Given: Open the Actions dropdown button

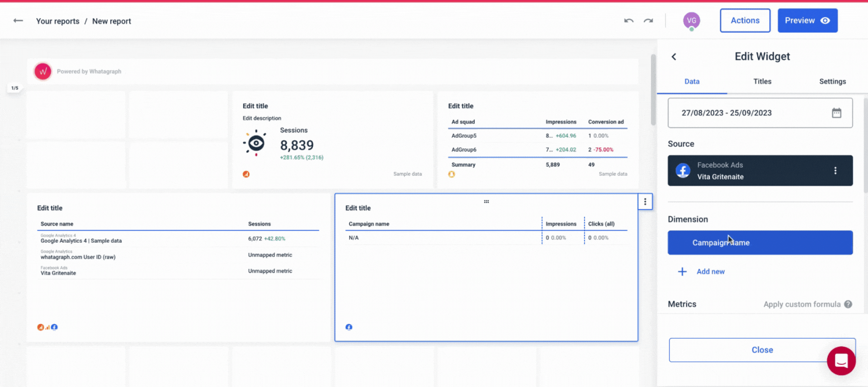Looking at the screenshot, I should pos(745,21).
